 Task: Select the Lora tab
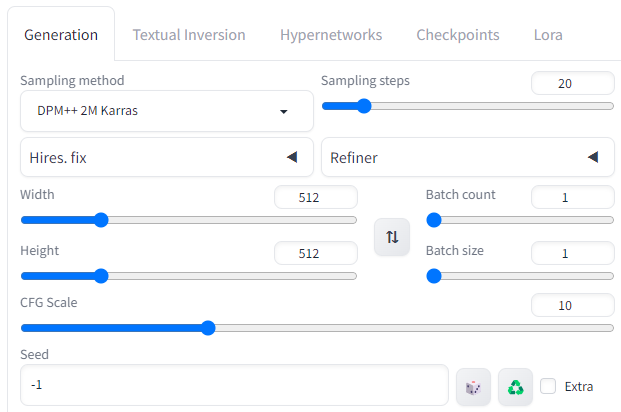click(x=548, y=35)
